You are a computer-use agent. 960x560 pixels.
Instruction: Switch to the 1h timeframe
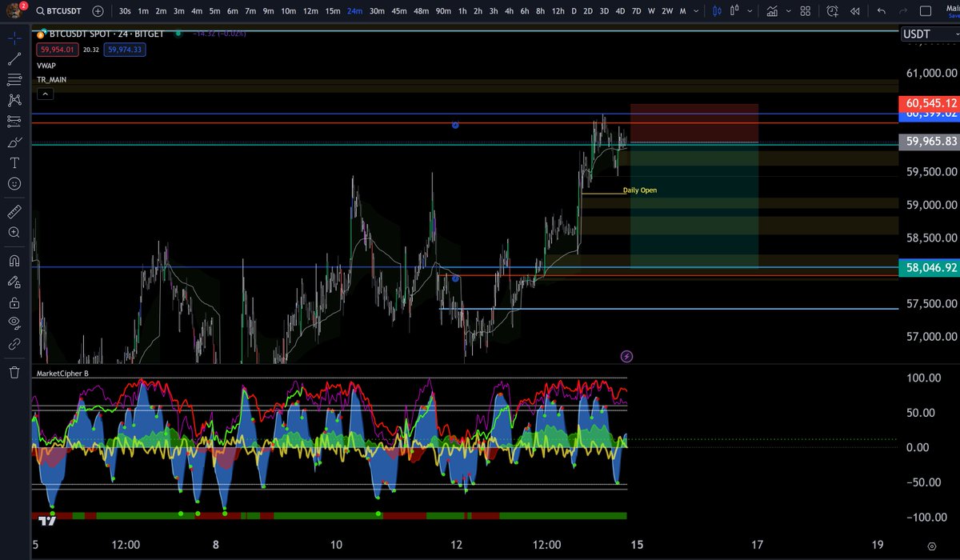[x=462, y=11]
